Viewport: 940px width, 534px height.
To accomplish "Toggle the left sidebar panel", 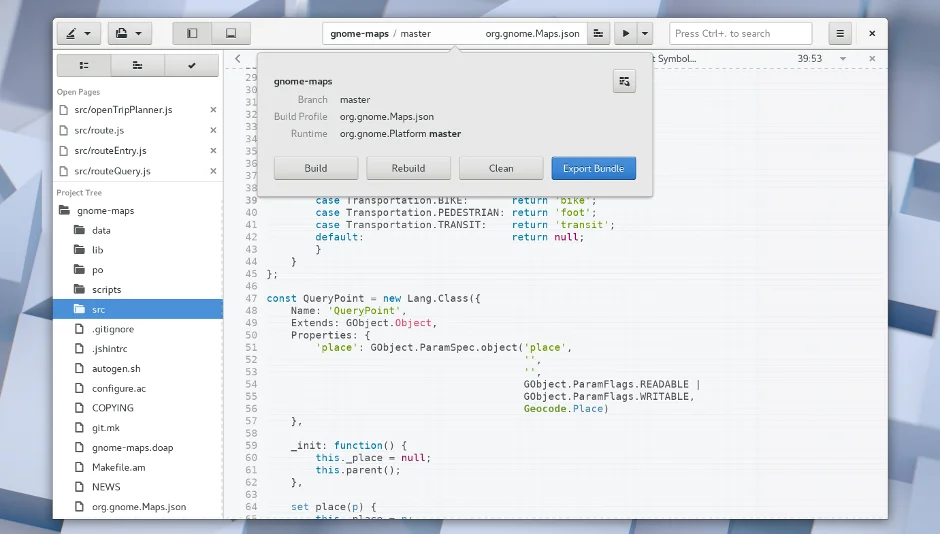I will tap(192, 33).
